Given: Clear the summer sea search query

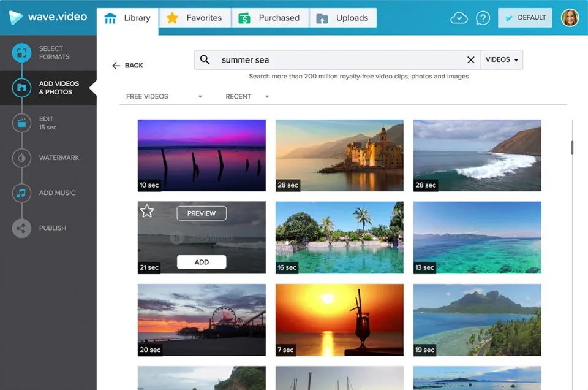Looking at the screenshot, I should click(470, 59).
